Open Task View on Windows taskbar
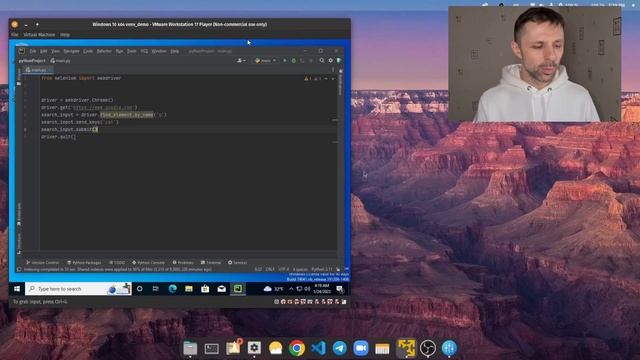 coord(156,289)
